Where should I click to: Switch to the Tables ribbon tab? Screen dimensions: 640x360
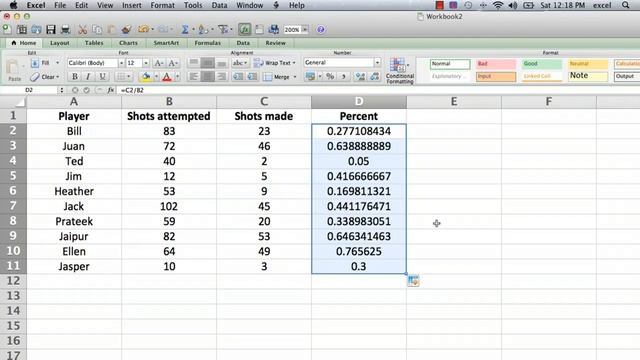94,43
